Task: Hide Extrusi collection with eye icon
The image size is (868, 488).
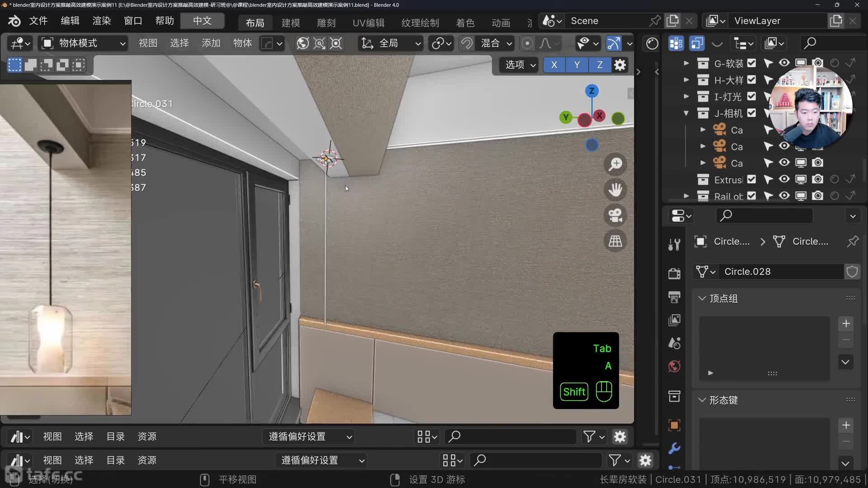Action: tap(784, 179)
